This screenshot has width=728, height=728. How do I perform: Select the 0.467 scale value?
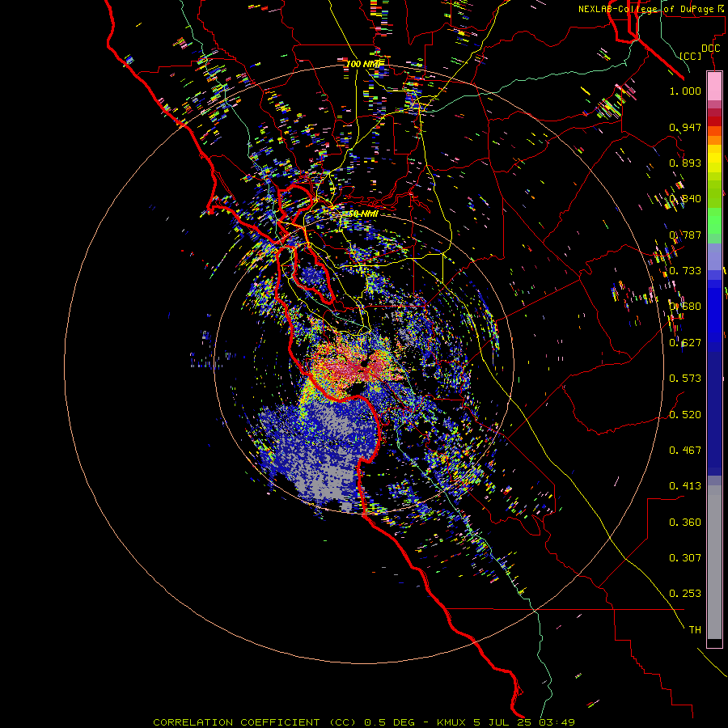pyautogui.click(x=685, y=451)
